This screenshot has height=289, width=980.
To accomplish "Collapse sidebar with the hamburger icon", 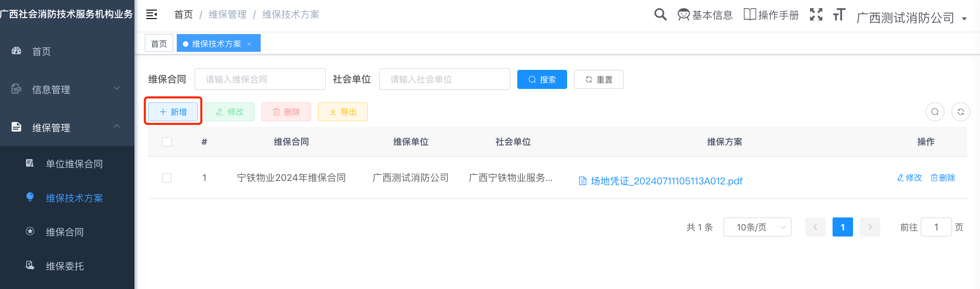I will (152, 15).
